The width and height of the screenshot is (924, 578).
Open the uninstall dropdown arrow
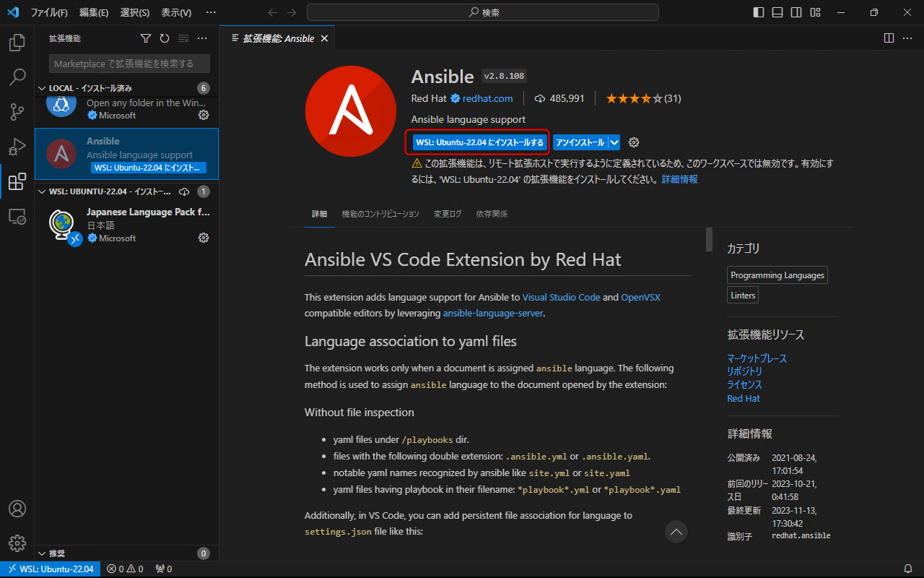tap(612, 142)
